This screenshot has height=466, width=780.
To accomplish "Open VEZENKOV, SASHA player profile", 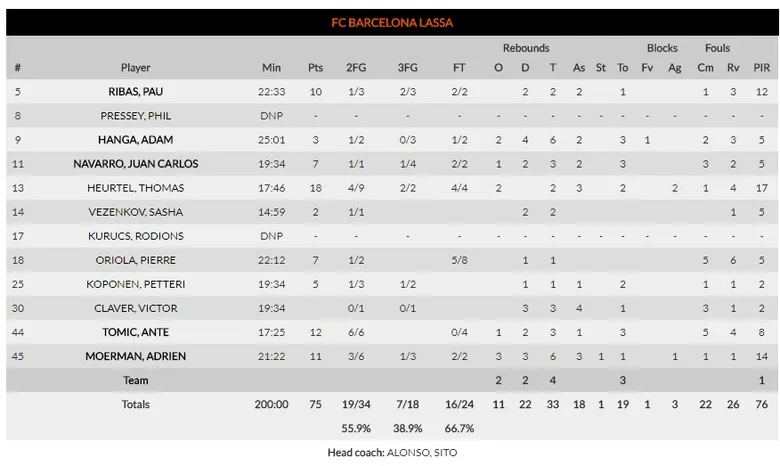I will click(136, 212).
